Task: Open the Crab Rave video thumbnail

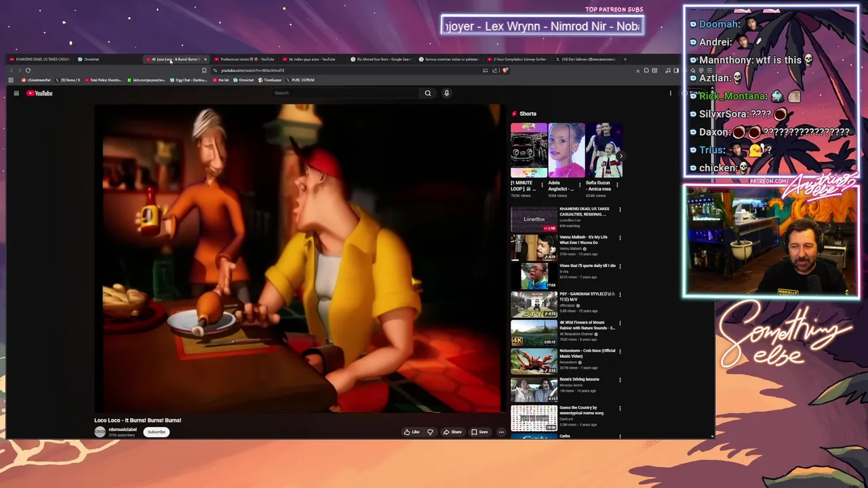Action: (x=534, y=362)
